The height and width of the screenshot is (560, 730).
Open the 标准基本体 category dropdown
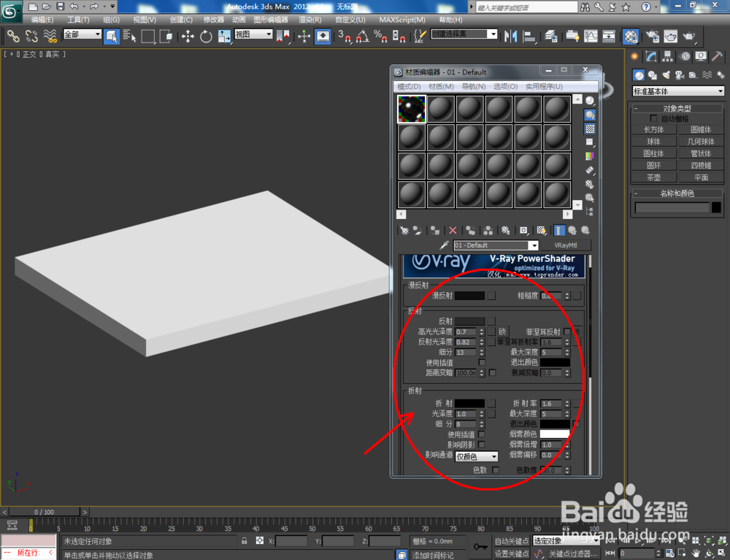678,91
